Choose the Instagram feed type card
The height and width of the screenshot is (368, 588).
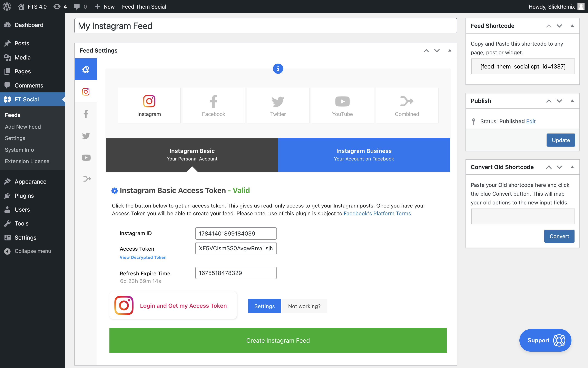click(x=149, y=105)
